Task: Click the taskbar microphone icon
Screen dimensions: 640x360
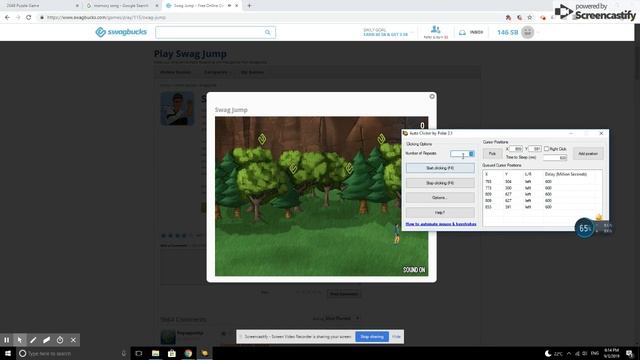Action: coord(124,353)
